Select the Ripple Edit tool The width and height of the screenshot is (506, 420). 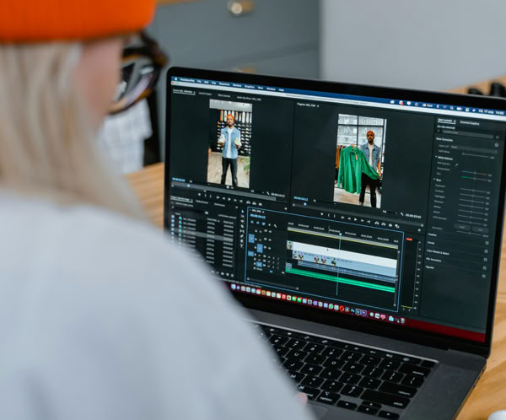pyautogui.click(x=242, y=221)
